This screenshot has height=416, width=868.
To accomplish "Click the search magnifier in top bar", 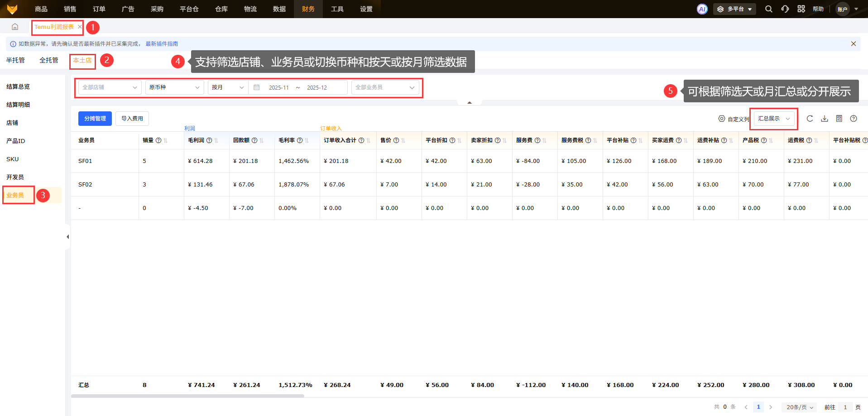I will (x=769, y=9).
